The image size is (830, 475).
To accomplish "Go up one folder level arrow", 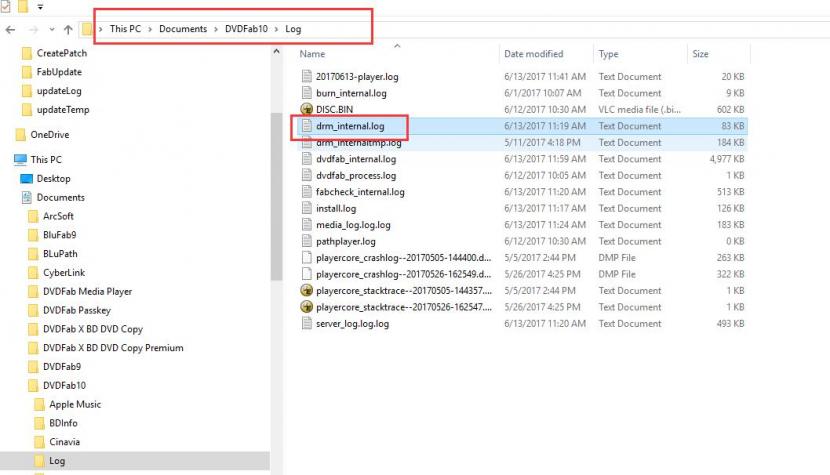I will [68, 30].
